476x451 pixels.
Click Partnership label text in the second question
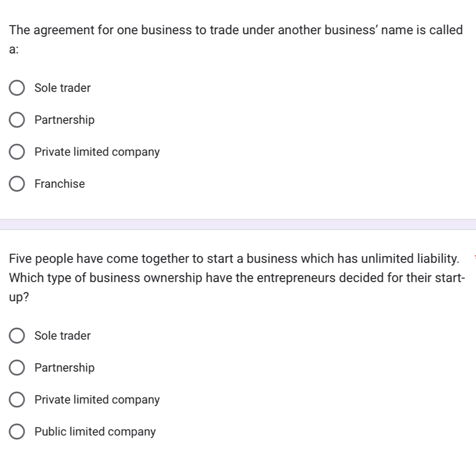(64, 368)
